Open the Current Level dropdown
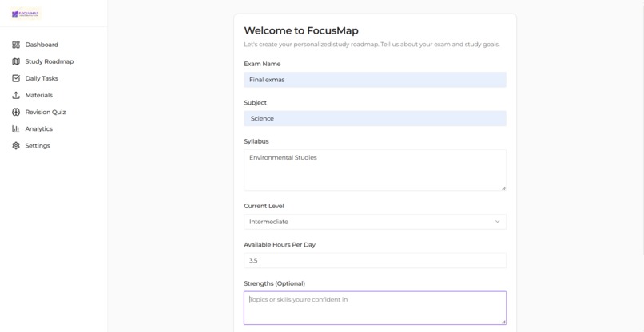Viewport: 644px width, 332px height. [x=375, y=222]
